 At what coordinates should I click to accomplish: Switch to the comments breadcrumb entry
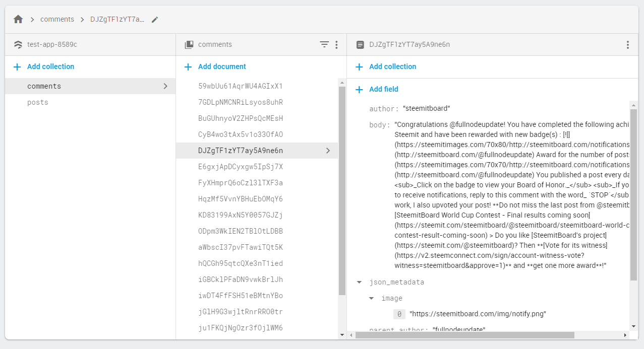click(x=57, y=19)
